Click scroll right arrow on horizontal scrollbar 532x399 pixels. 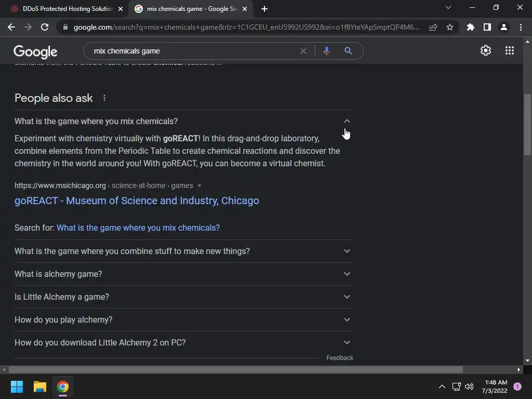tap(519, 369)
